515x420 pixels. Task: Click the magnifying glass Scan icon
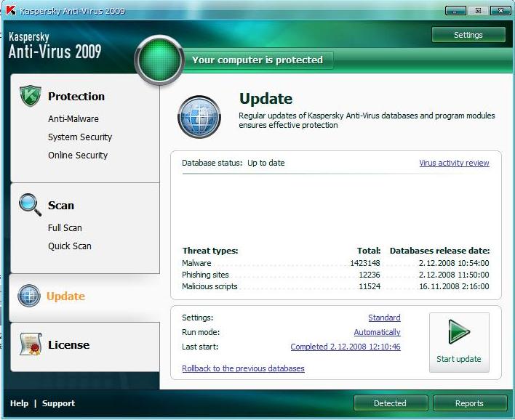click(30, 204)
